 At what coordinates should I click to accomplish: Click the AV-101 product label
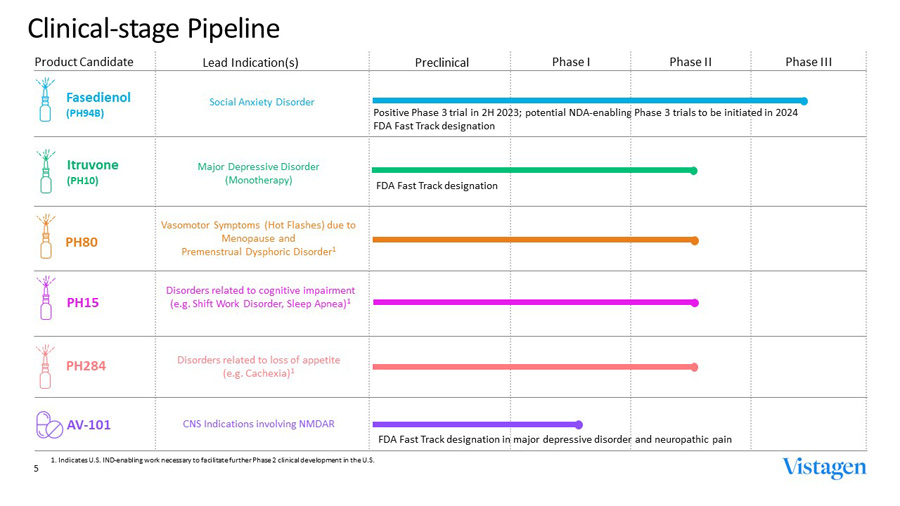click(89, 425)
